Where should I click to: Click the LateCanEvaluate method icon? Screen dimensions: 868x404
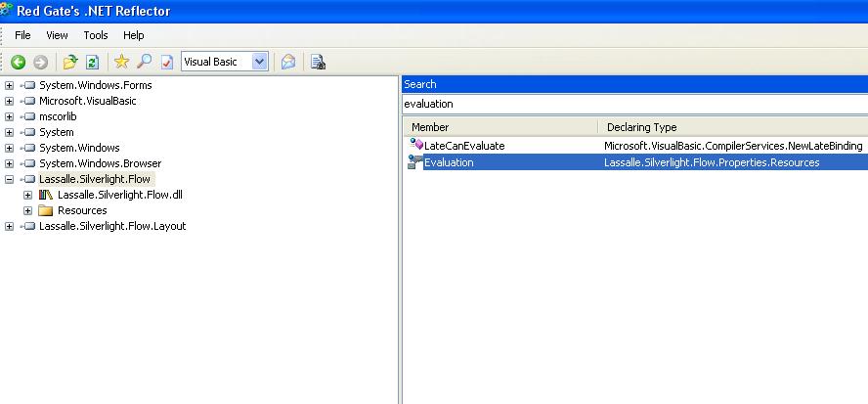[x=415, y=145]
